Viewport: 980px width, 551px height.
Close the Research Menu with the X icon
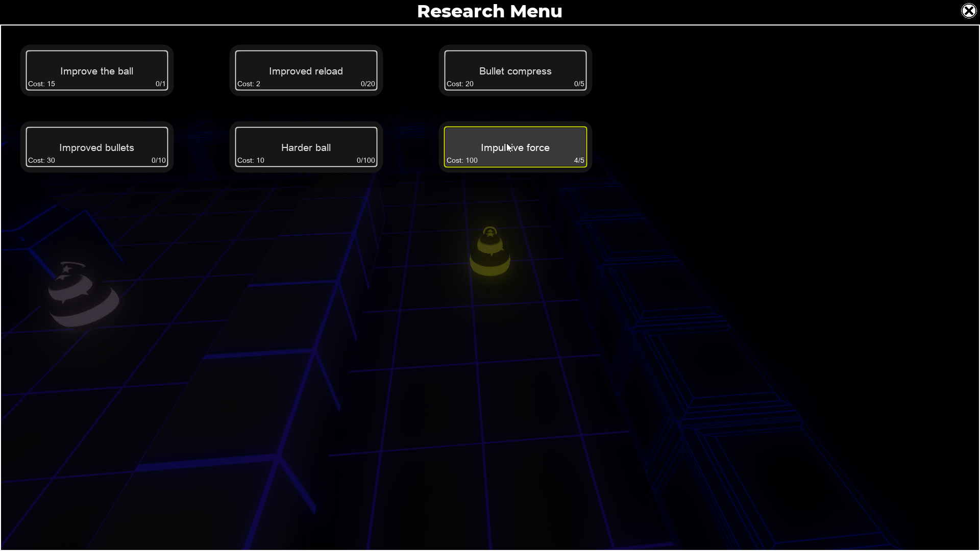(968, 11)
